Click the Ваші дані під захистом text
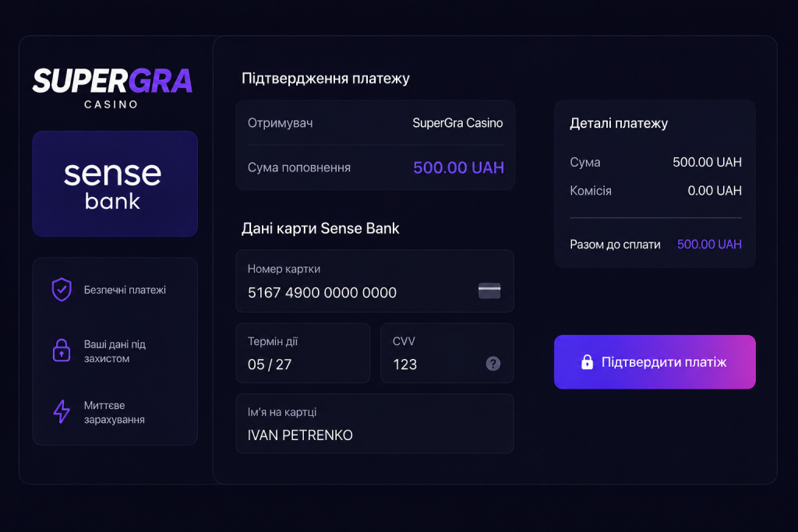798x532 pixels. click(x=115, y=351)
